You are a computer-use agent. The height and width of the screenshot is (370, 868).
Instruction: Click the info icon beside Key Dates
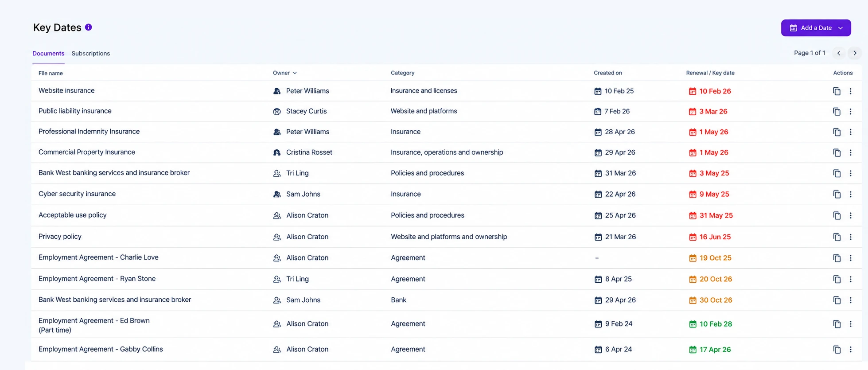click(x=89, y=27)
